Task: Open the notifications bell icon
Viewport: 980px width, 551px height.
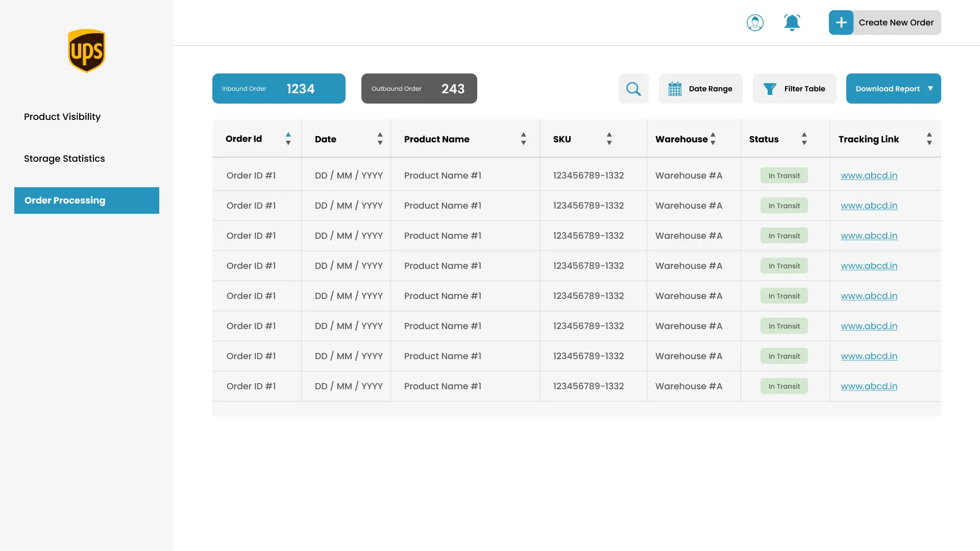Action: coord(792,22)
